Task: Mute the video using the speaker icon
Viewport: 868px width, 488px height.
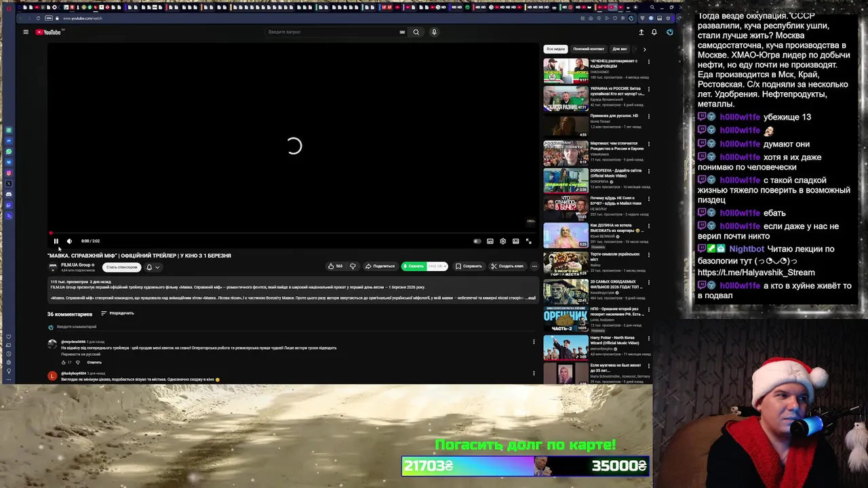Action: point(69,241)
